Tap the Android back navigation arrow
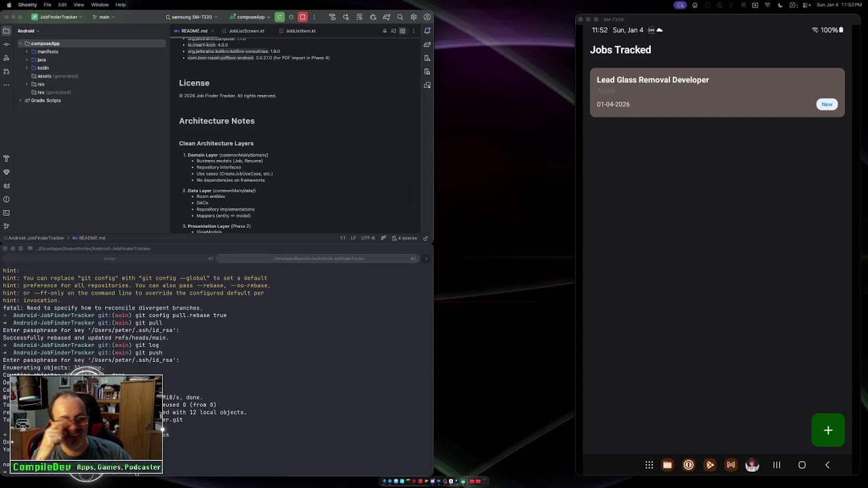The height and width of the screenshot is (488, 868). [x=827, y=465]
